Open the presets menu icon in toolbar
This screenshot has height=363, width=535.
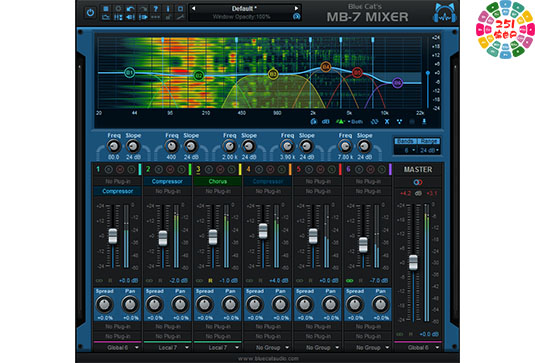(106, 9)
